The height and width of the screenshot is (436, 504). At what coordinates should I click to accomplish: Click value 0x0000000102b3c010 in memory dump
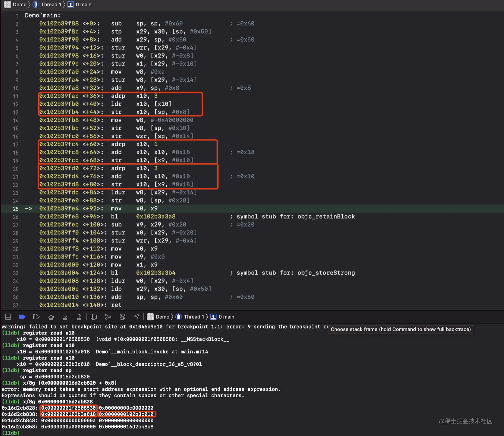[126, 414]
